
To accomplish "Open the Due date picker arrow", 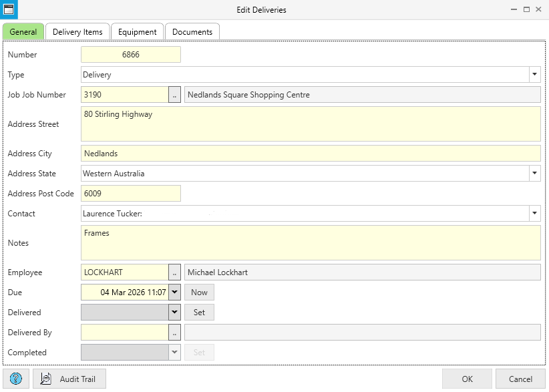I will [174, 292].
